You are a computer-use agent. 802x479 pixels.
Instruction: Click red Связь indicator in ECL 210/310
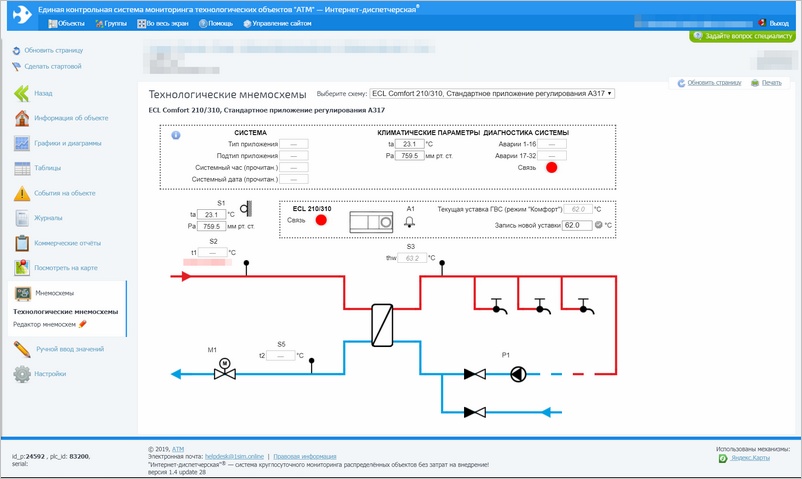coord(321,220)
